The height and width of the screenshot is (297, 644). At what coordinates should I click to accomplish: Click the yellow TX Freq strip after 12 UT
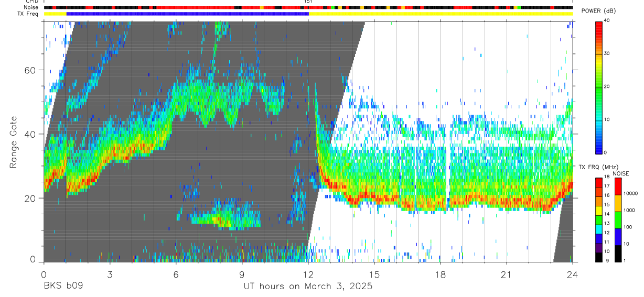click(x=441, y=14)
